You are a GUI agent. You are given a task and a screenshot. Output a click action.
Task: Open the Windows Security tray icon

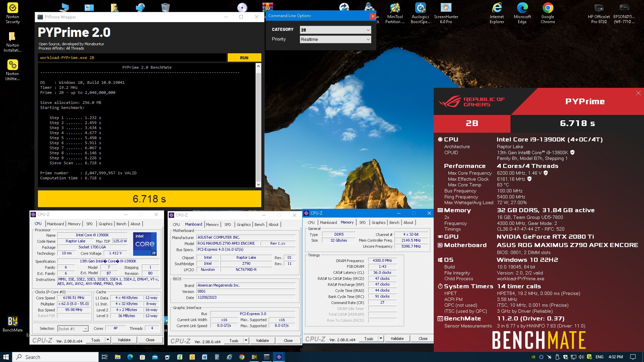click(566, 357)
